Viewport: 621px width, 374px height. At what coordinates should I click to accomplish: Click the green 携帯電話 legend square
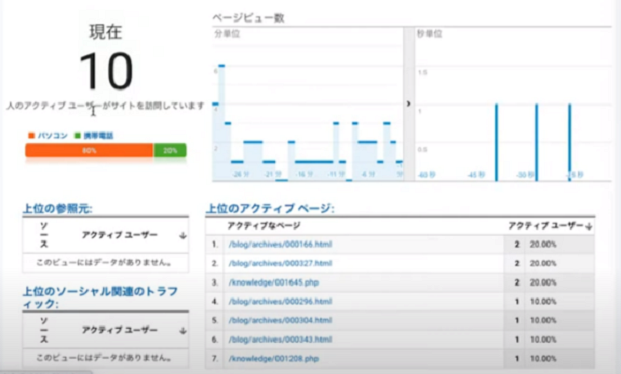coord(78,136)
